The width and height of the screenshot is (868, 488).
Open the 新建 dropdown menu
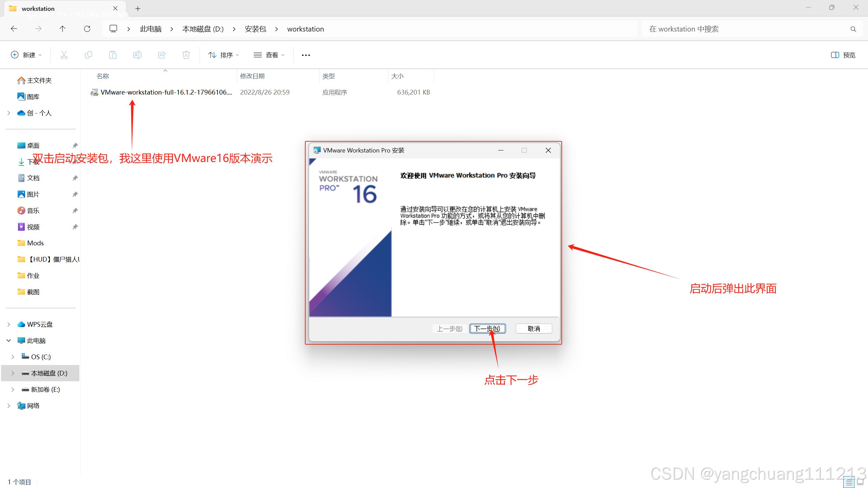pos(26,55)
